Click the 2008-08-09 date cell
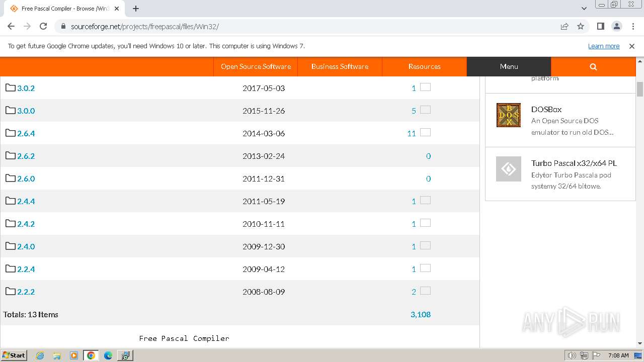The height and width of the screenshot is (362, 644). coord(264,292)
